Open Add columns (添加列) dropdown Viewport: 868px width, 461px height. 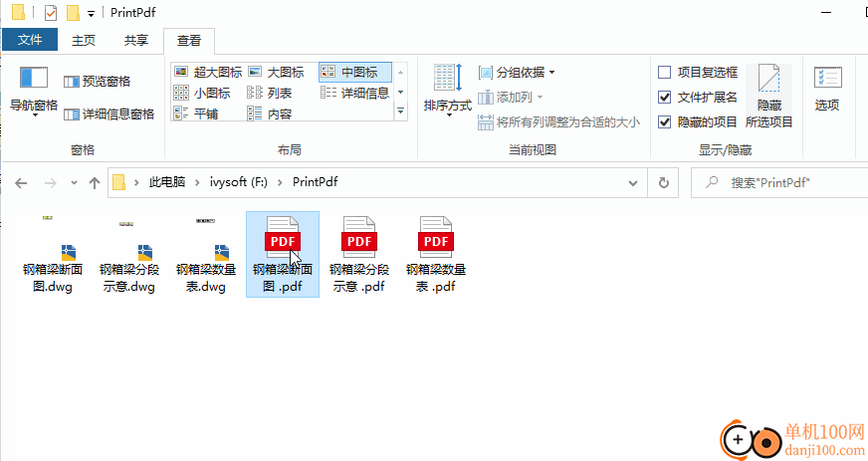coord(510,98)
